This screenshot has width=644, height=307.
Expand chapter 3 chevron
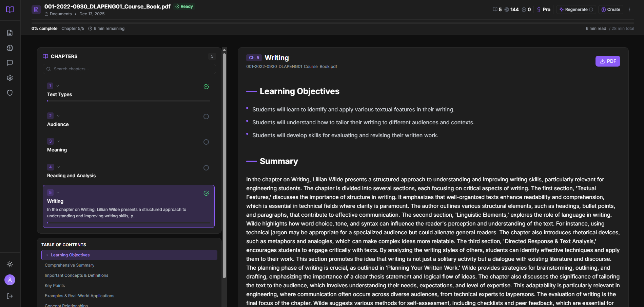[59, 141]
